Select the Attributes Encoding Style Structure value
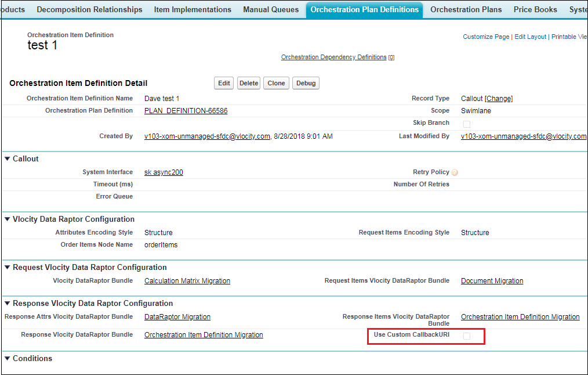The height and width of the screenshot is (375, 588). [158, 233]
